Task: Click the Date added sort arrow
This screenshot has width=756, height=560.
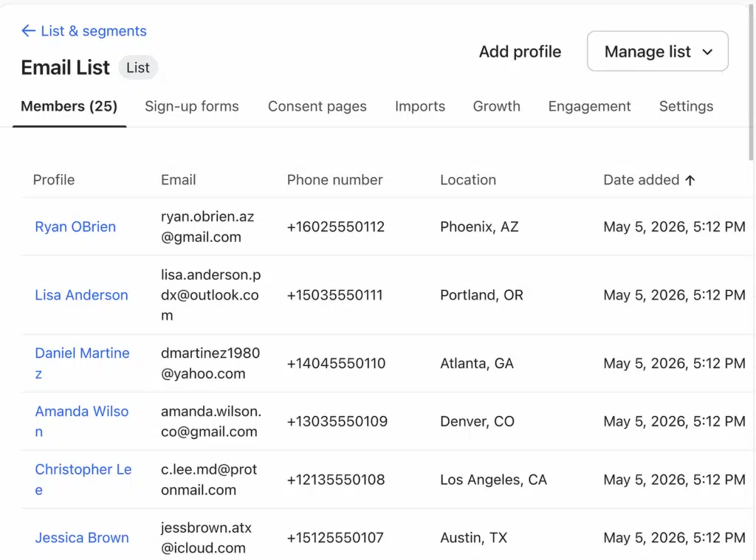Action: tap(690, 180)
